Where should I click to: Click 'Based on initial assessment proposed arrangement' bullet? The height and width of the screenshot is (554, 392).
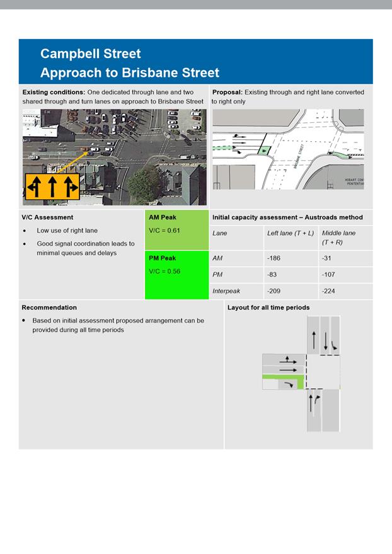coord(118,325)
